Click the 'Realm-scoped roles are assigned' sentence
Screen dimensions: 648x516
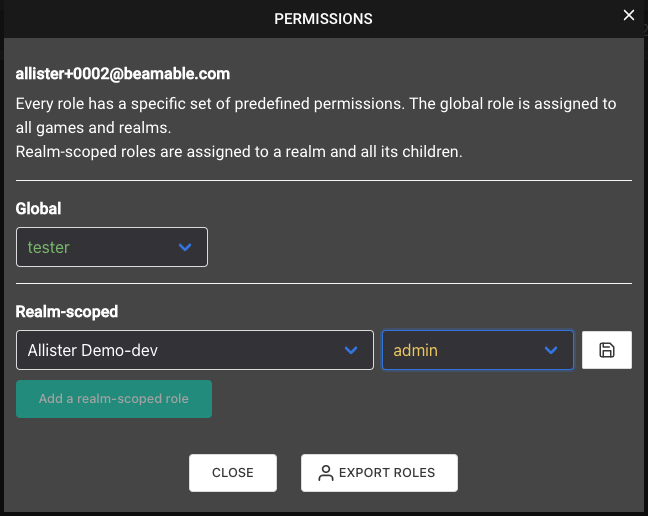(x=239, y=152)
